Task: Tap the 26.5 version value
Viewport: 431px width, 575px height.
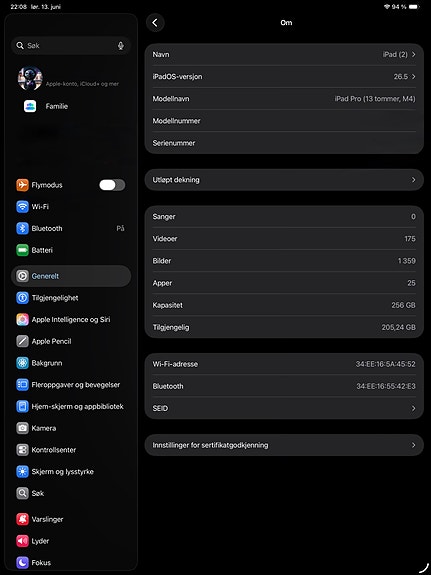Action: (401, 77)
